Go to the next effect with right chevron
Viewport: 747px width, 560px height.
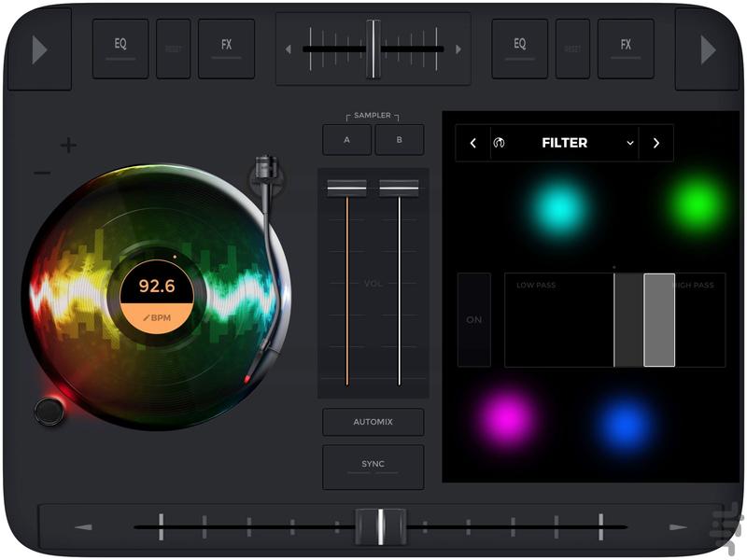655,143
